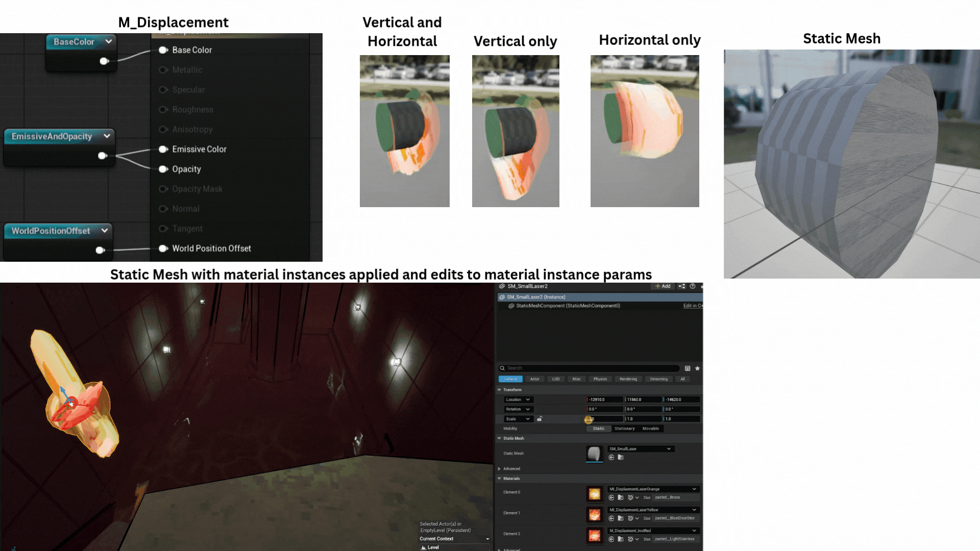Click the scale lock icon
Screen dimensions: 980x551
coord(540,419)
